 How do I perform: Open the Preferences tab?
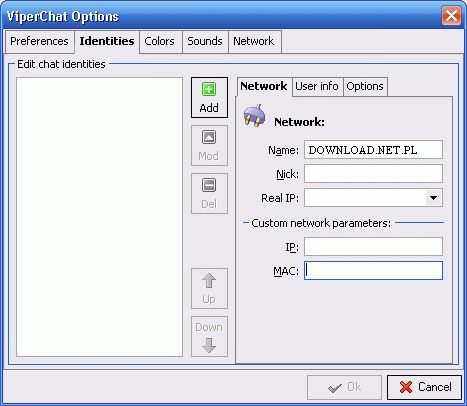[39, 41]
